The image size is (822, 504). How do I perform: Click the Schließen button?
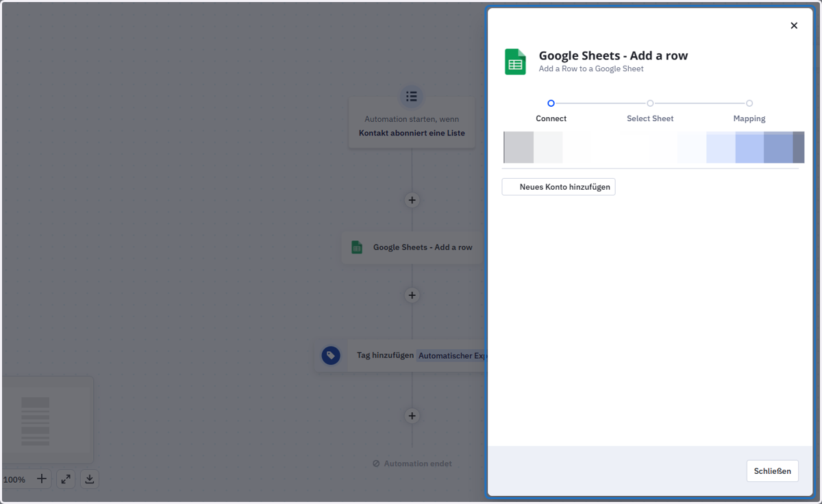(x=772, y=471)
